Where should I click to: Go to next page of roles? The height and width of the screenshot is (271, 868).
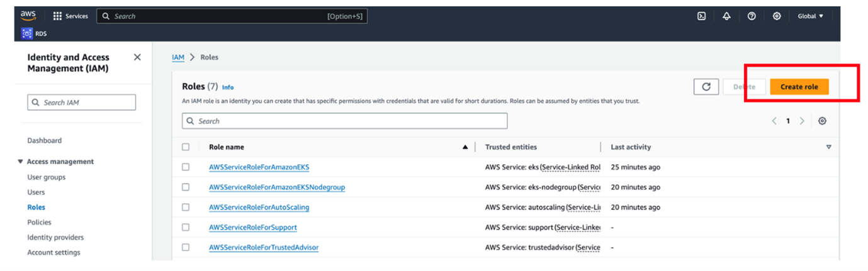tap(802, 121)
